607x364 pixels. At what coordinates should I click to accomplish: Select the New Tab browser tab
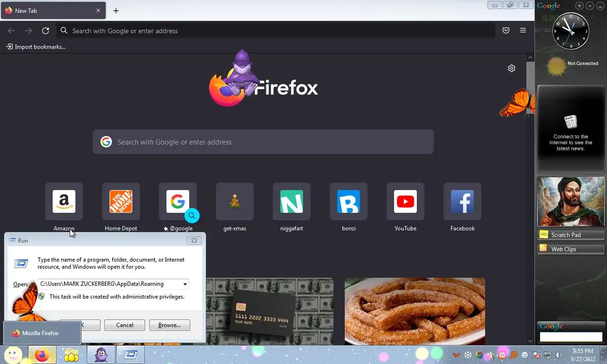(53, 10)
